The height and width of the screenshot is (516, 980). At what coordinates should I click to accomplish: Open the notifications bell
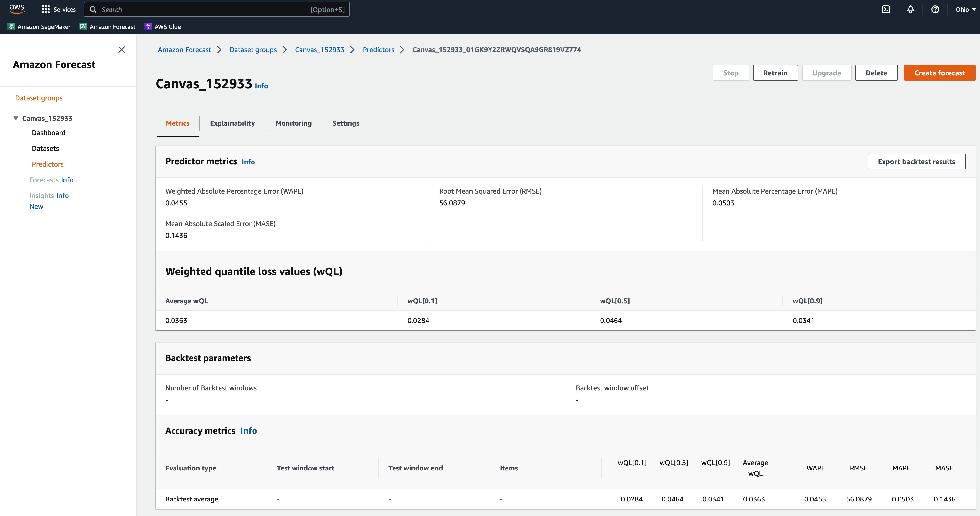click(910, 10)
